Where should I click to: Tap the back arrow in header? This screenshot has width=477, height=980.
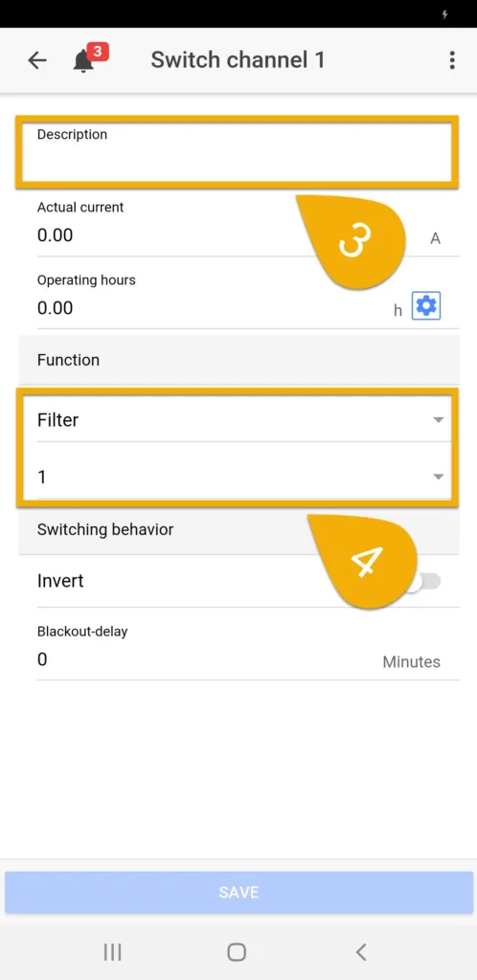(x=37, y=60)
